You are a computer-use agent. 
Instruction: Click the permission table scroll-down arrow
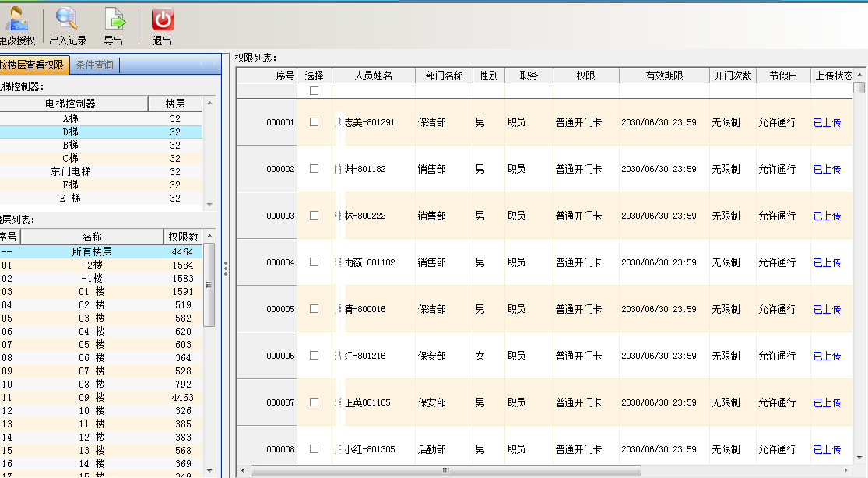click(x=859, y=458)
